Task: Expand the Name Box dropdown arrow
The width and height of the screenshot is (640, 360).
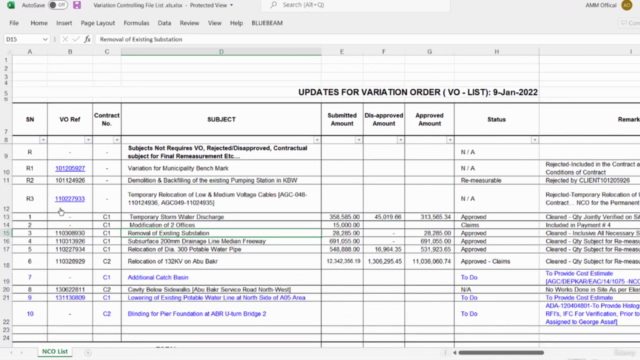Action: tap(45, 39)
